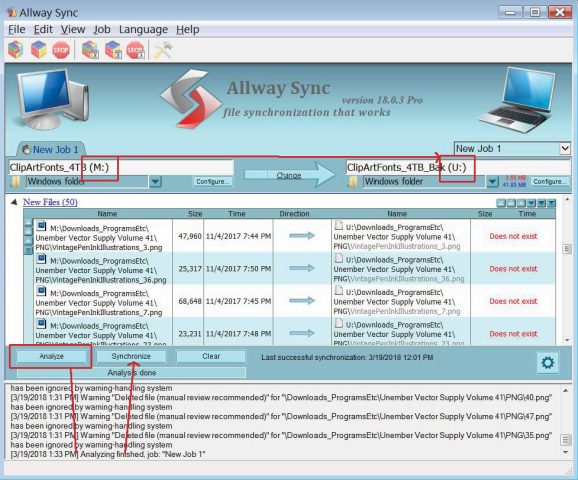Open the File menu

[17, 29]
